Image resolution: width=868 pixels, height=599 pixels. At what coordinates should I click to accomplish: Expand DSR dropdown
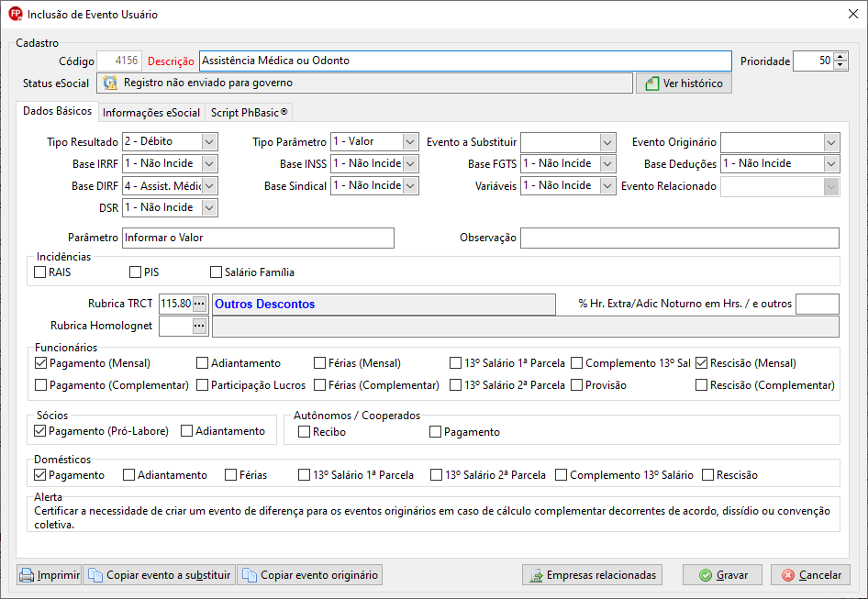click(x=209, y=207)
